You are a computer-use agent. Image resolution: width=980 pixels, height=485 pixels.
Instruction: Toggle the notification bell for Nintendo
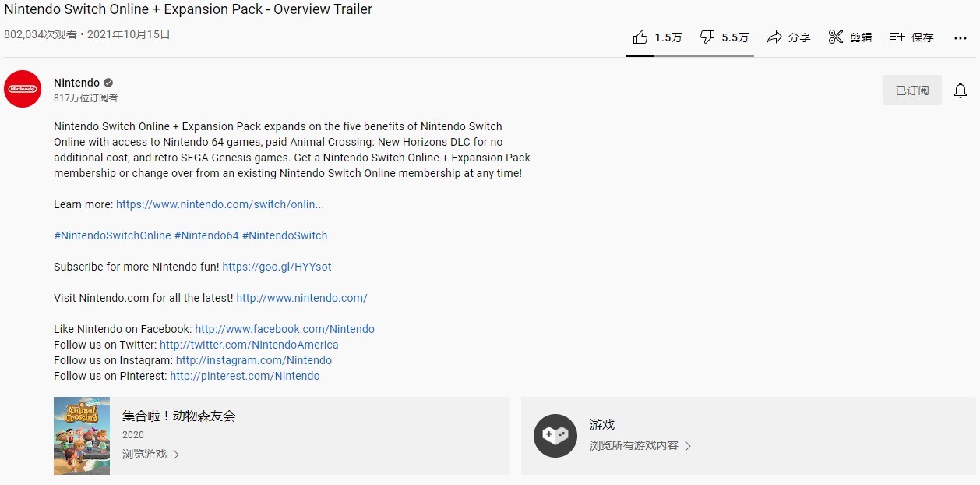point(961,90)
